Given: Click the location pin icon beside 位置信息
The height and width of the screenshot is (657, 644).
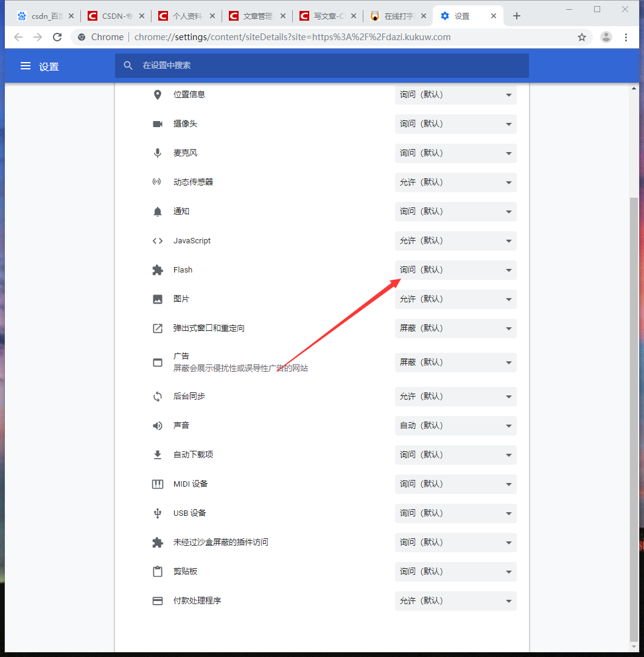Looking at the screenshot, I should coord(157,95).
